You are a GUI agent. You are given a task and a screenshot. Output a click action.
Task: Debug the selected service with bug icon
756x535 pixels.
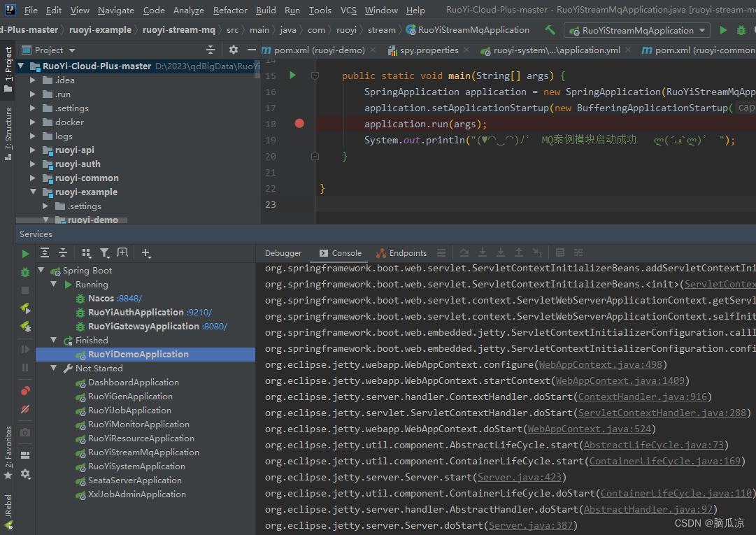25,272
